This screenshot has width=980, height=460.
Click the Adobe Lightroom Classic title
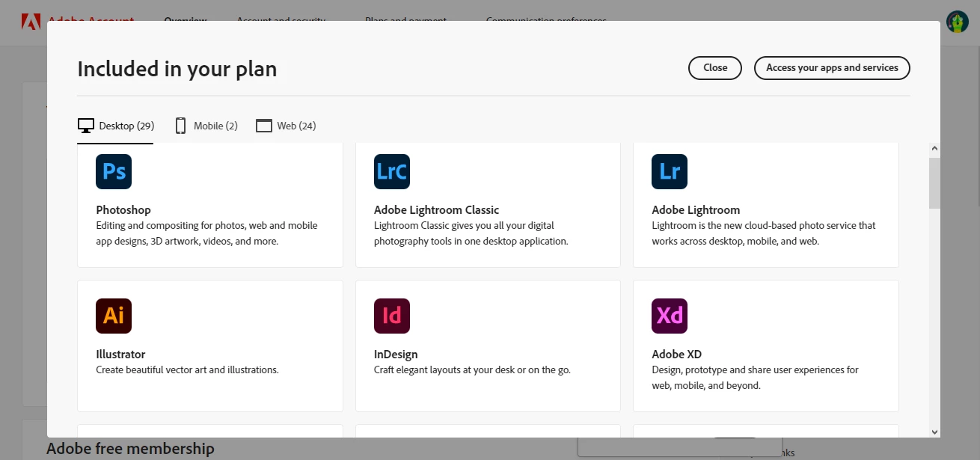436,210
